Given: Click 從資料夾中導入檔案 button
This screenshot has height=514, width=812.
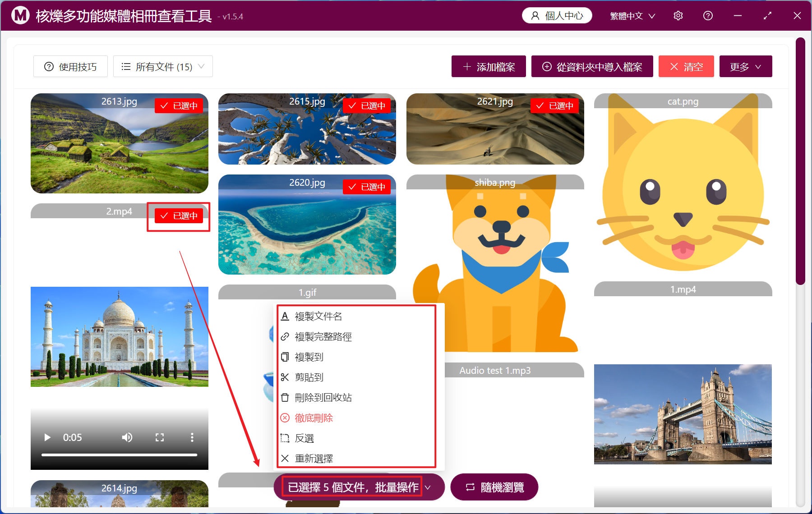Looking at the screenshot, I should [592, 67].
